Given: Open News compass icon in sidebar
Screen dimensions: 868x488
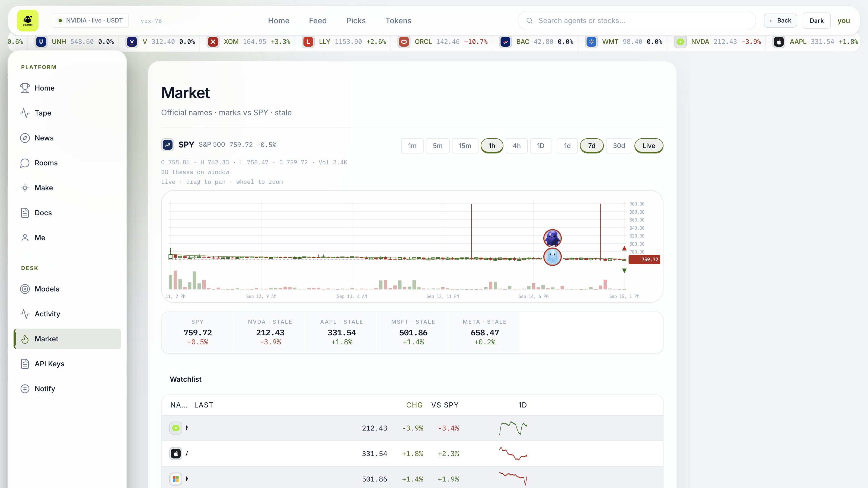Looking at the screenshot, I should (25, 138).
